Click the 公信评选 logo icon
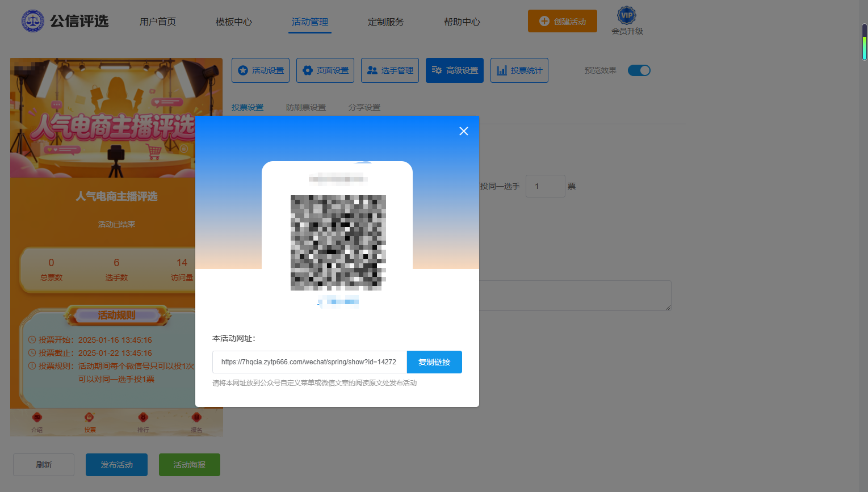 tap(33, 22)
